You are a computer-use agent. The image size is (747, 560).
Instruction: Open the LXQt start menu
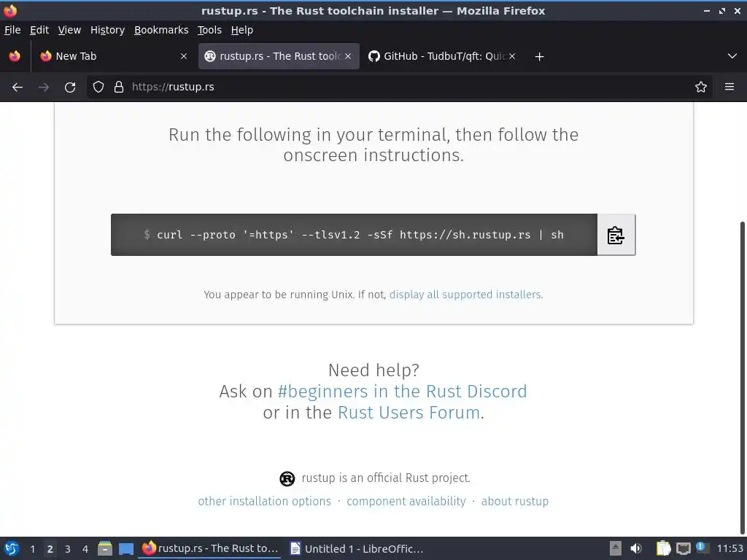[12, 548]
